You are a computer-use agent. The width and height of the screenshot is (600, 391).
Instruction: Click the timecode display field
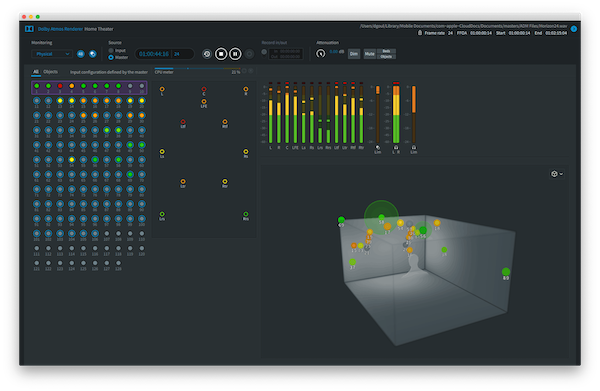click(164, 54)
